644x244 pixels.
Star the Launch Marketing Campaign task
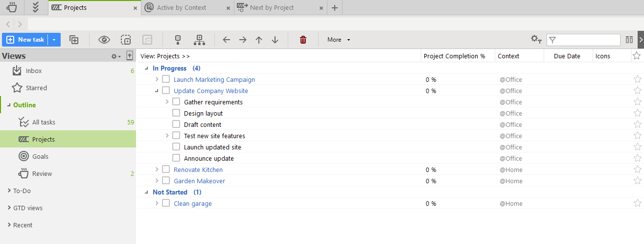637,79
